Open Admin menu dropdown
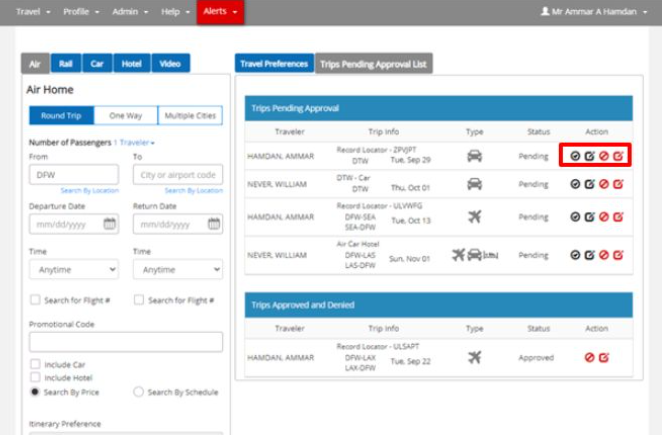The height and width of the screenshot is (435, 662). coord(130,12)
